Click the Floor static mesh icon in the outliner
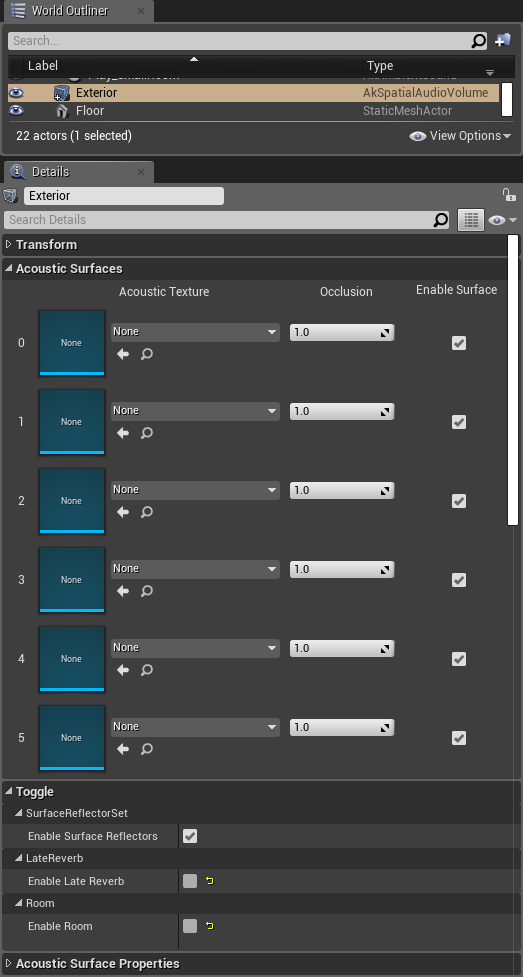 (61, 111)
